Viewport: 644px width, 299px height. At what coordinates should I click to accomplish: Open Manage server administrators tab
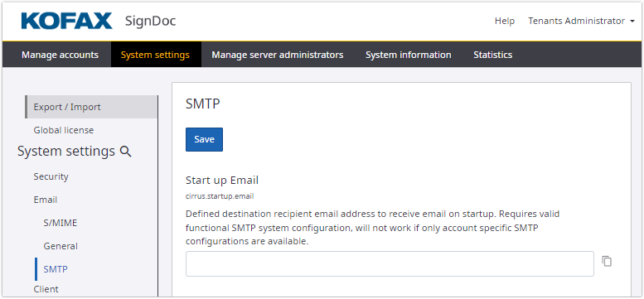tap(278, 55)
